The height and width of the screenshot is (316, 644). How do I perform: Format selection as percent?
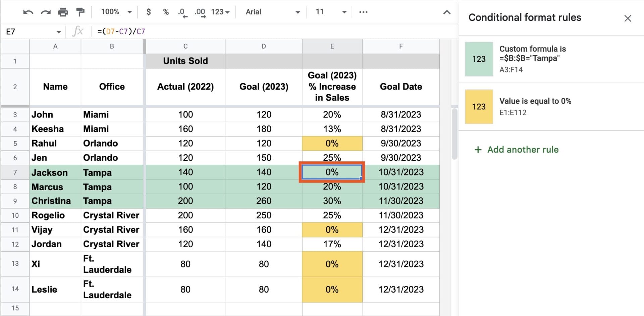(165, 12)
